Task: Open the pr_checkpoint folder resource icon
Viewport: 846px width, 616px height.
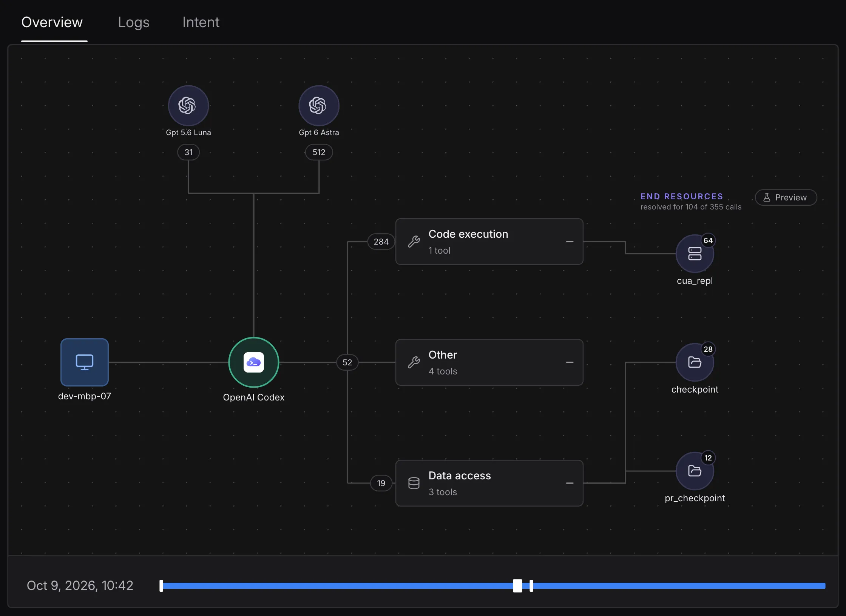Action: click(x=695, y=471)
